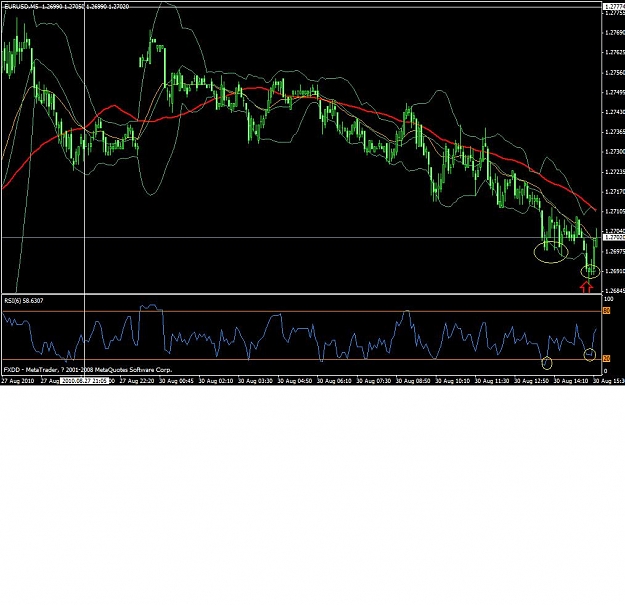Click the highlighted top price 1.27774 marker
This screenshot has height=605, width=625.
point(614,7)
